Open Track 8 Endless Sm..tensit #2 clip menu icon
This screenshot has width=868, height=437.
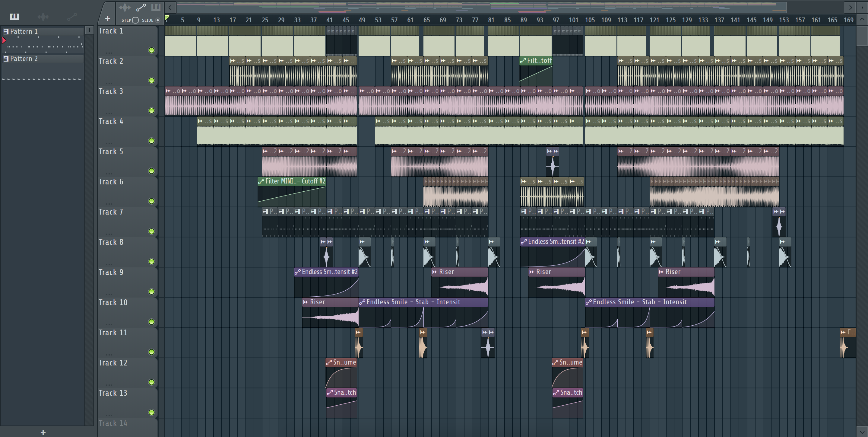[x=524, y=242]
